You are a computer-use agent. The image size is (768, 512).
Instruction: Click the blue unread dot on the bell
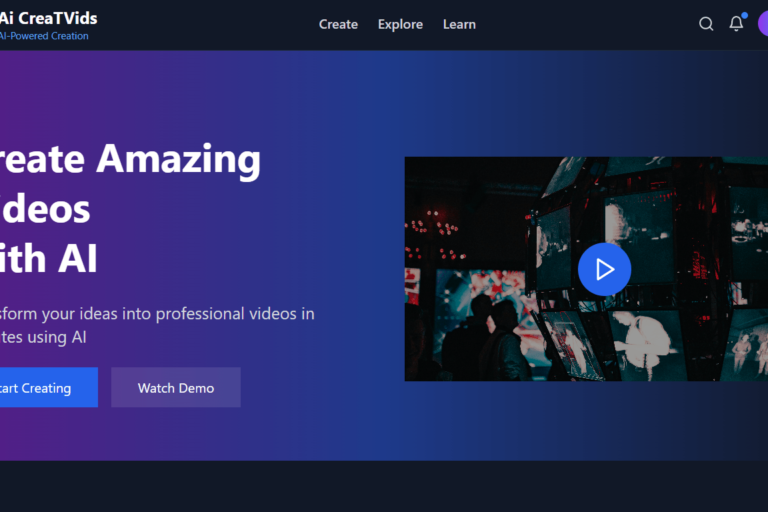pos(744,16)
